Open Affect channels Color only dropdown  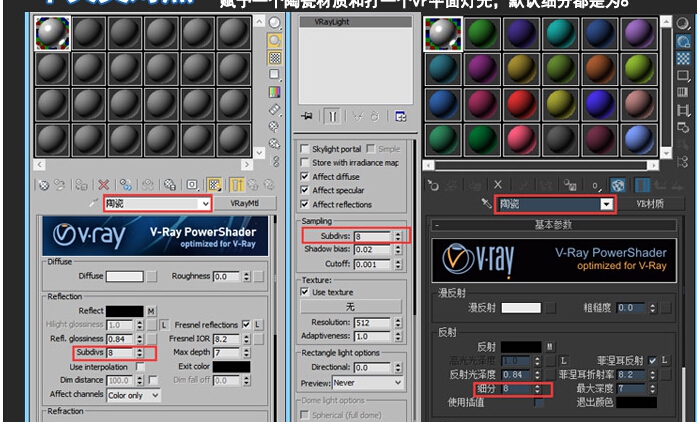133,395
